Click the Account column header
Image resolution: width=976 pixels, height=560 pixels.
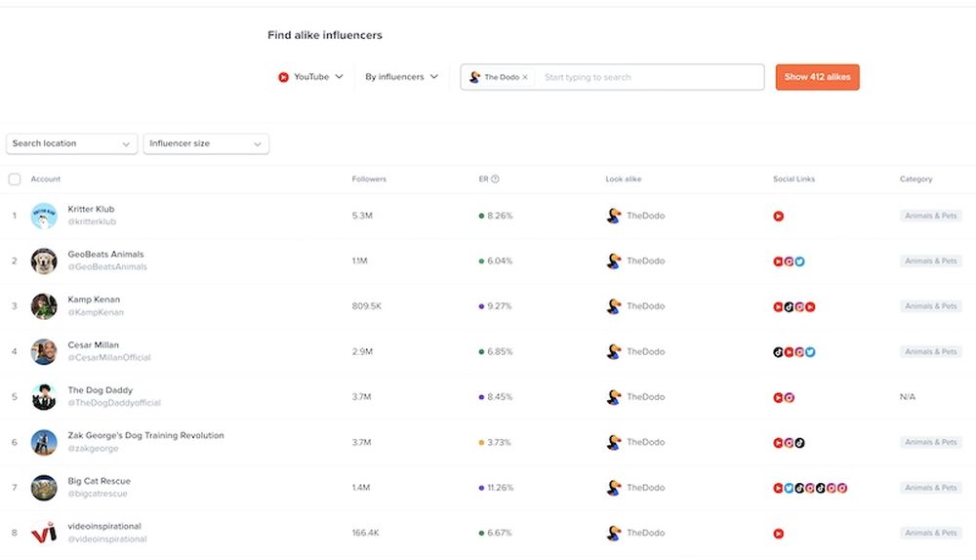[46, 180]
